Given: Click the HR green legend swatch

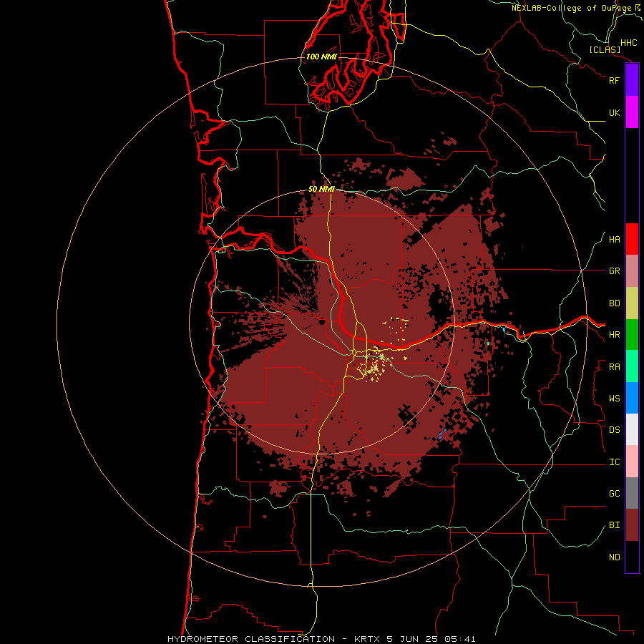Looking at the screenshot, I should (632, 335).
